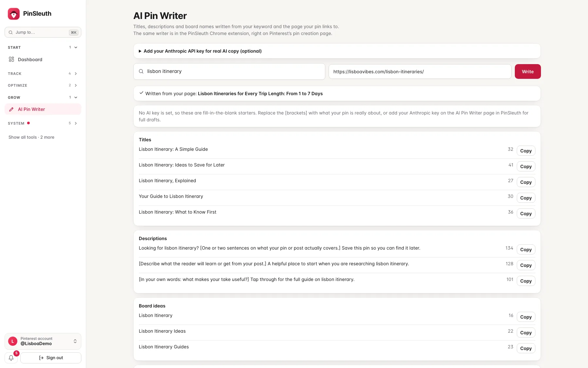Copy title 'Ideas to Save for Later'
The width and height of the screenshot is (588, 368).
[526, 166]
